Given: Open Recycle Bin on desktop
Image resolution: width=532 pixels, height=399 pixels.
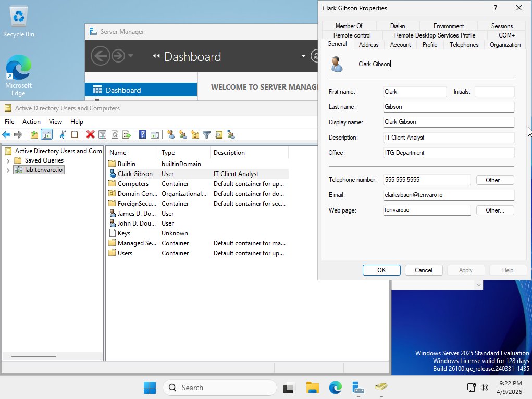Looking at the screenshot, I should point(18,22).
